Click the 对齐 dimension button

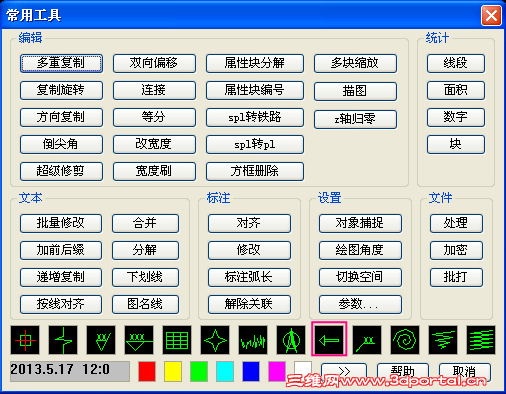point(249,223)
